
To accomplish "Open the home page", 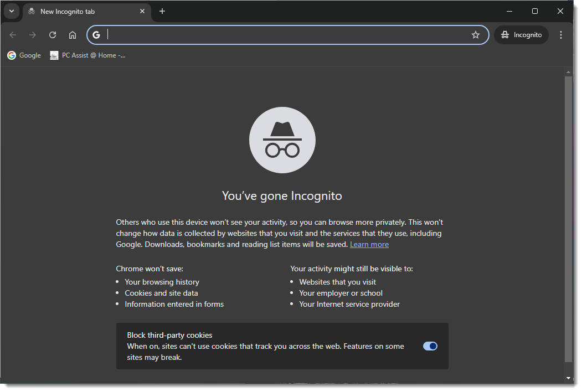I will 72,34.
